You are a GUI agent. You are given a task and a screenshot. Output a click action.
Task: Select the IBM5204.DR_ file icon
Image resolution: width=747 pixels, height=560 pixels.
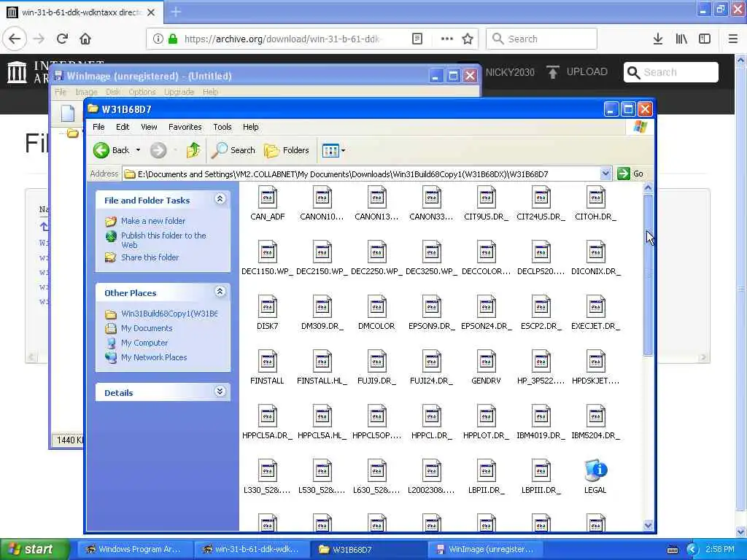595,416
